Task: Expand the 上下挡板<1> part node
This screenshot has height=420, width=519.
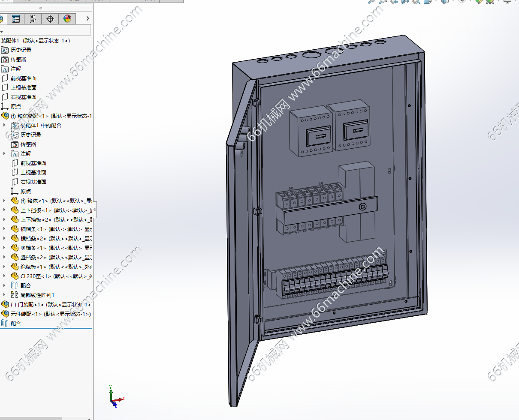Action: click(x=5, y=210)
